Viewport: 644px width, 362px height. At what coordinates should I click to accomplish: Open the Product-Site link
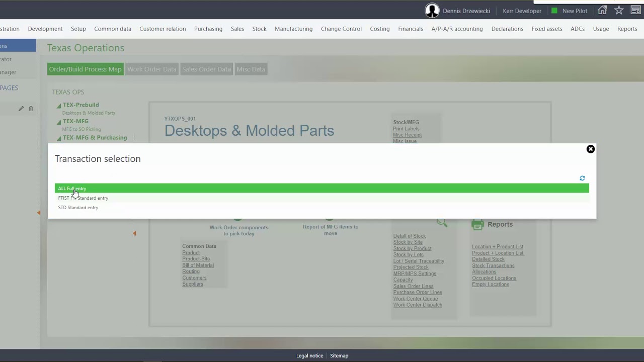point(196,259)
